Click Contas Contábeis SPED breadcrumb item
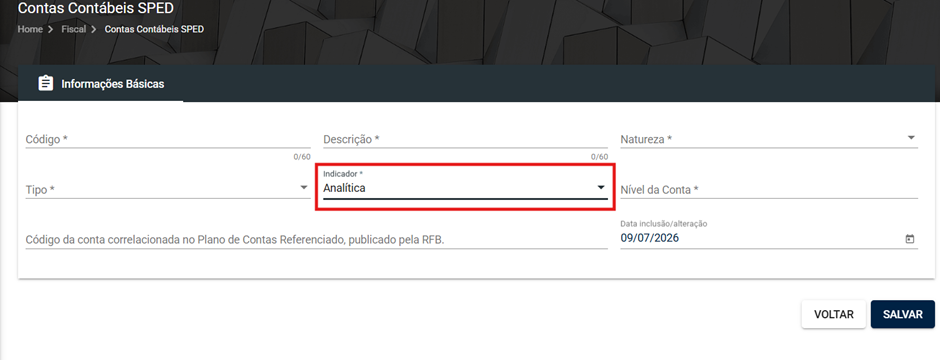This screenshot has width=940, height=360. click(x=154, y=29)
